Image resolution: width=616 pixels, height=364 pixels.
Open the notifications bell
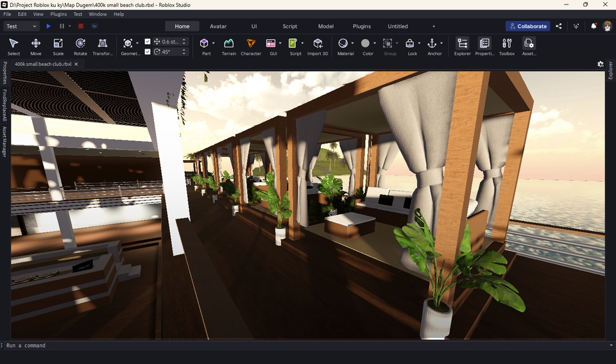594,26
